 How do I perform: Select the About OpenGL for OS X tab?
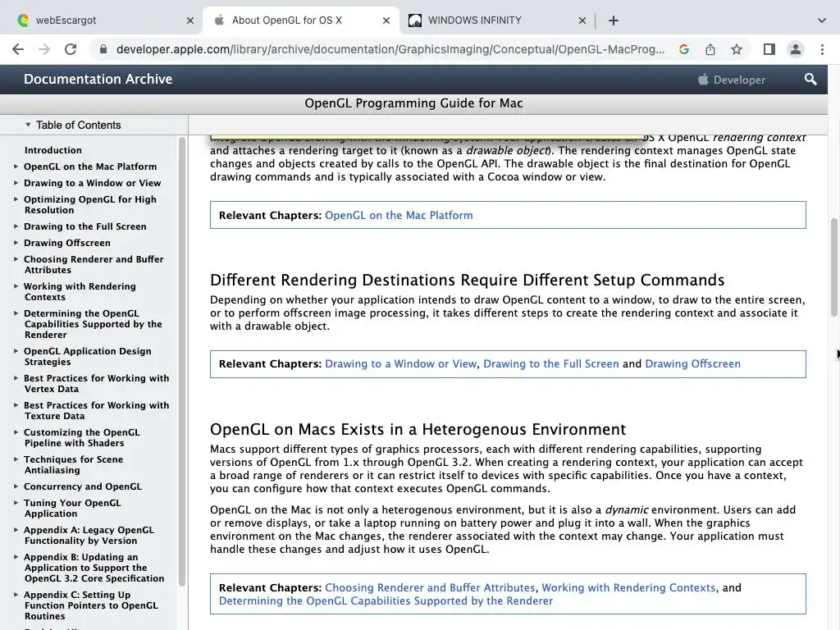coord(302,21)
